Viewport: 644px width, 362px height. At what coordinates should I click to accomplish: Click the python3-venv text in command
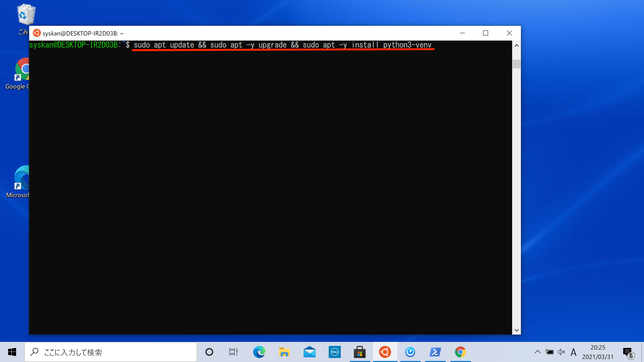tap(407, 45)
